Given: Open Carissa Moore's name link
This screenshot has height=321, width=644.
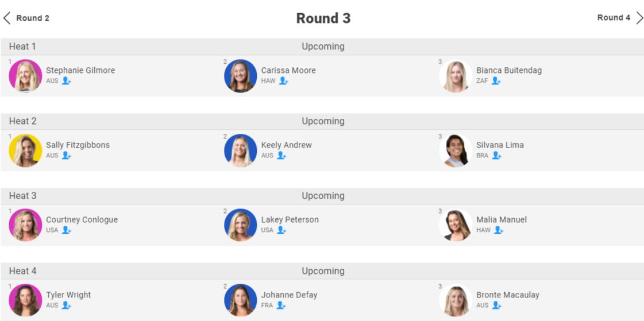Looking at the screenshot, I should tap(288, 70).
